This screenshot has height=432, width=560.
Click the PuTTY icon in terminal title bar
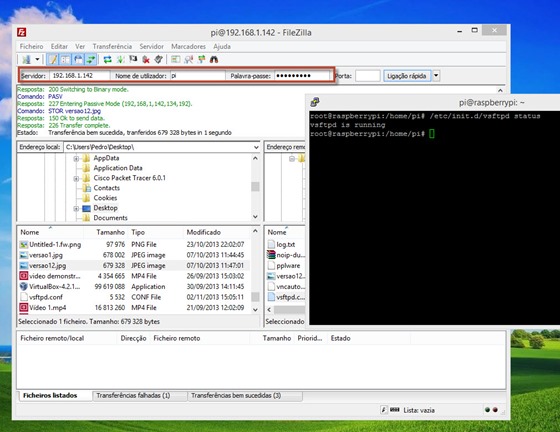(315, 102)
